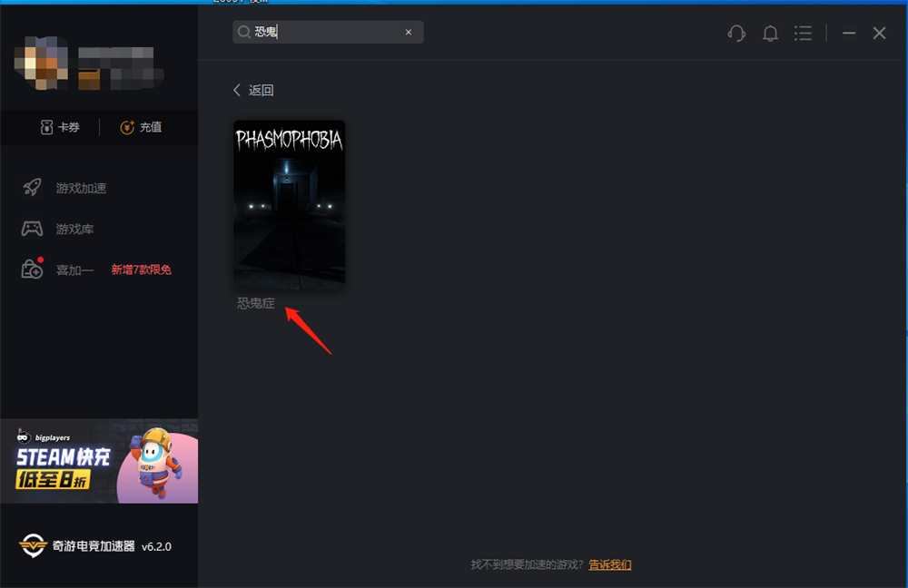This screenshot has width=908, height=588.
Task: Click the user avatar picture
Action: pyautogui.click(x=41, y=63)
